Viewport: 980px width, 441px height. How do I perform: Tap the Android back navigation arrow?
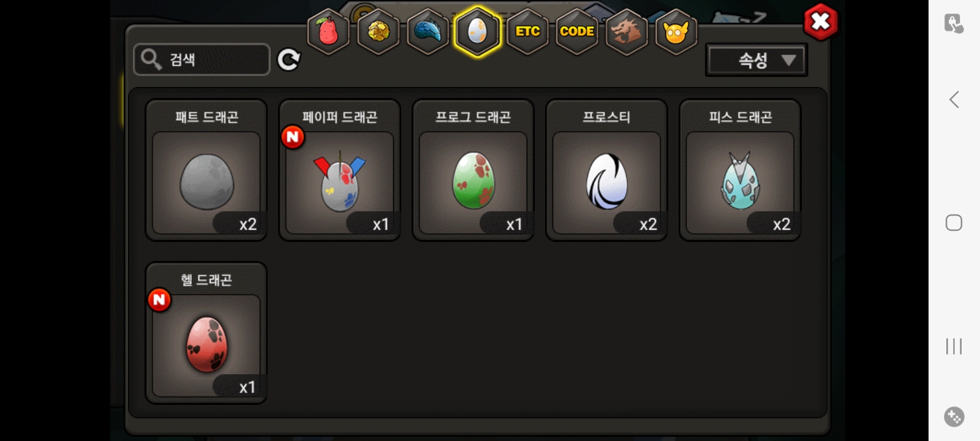(x=954, y=99)
